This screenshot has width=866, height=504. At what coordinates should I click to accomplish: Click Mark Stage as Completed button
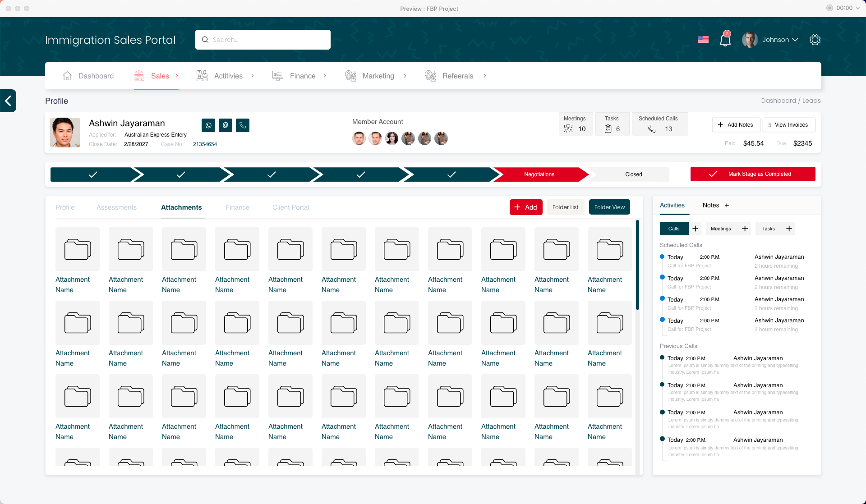click(x=752, y=174)
